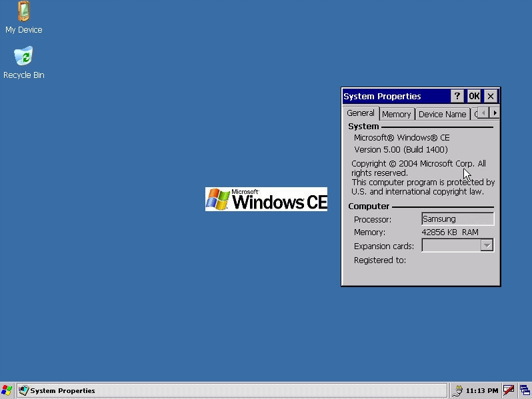
Task: Open the input panel pen tray icon
Action: pyautogui.click(x=509, y=390)
